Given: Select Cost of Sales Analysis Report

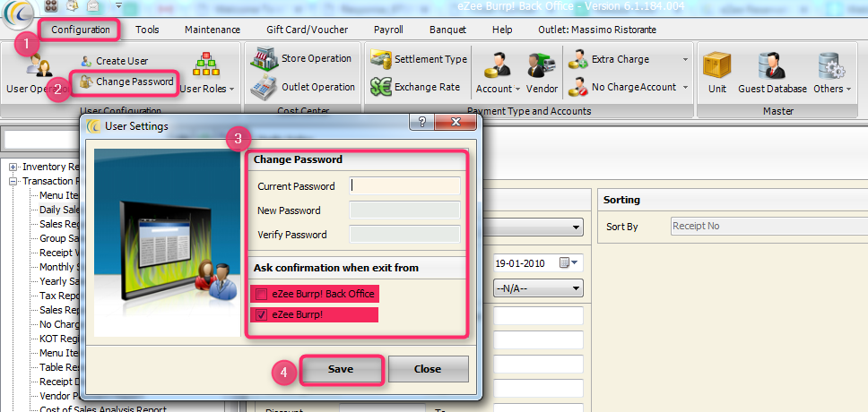Looking at the screenshot, I should 103,410.
